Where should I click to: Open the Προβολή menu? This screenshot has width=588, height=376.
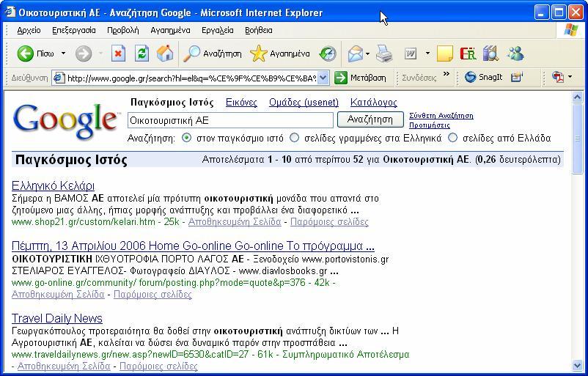[x=123, y=30]
